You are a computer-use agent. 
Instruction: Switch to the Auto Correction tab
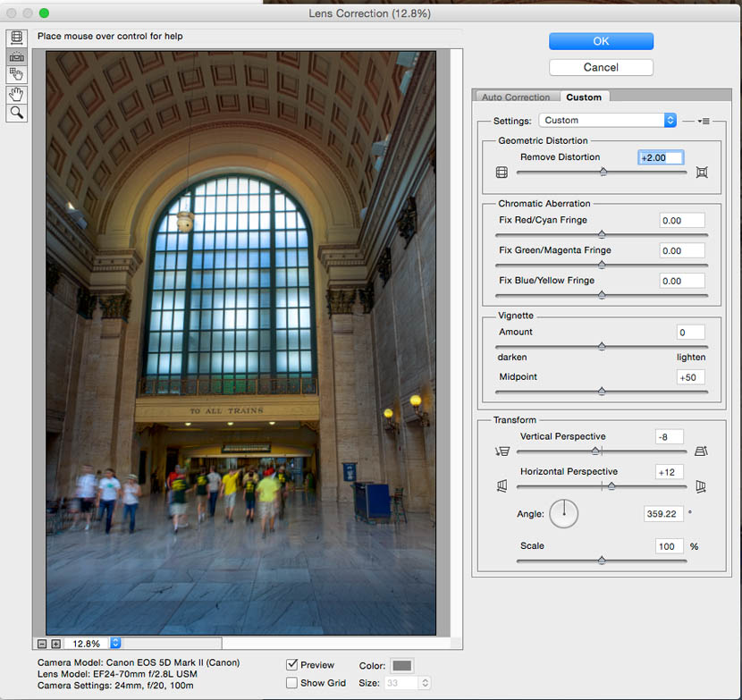click(x=516, y=97)
